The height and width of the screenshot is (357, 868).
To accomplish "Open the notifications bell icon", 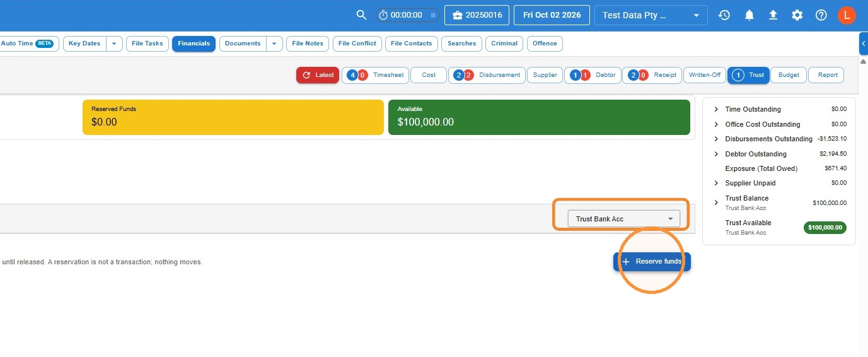I will coord(749,15).
